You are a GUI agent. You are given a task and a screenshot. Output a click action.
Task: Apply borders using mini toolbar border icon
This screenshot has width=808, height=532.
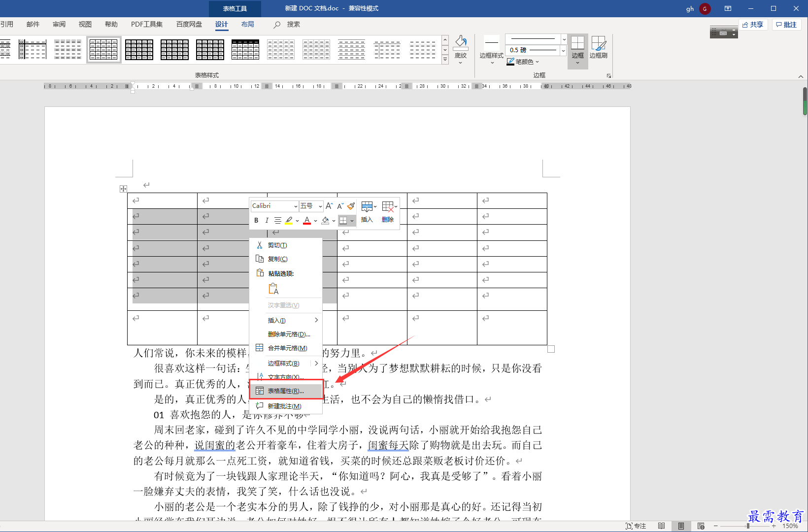click(x=343, y=220)
